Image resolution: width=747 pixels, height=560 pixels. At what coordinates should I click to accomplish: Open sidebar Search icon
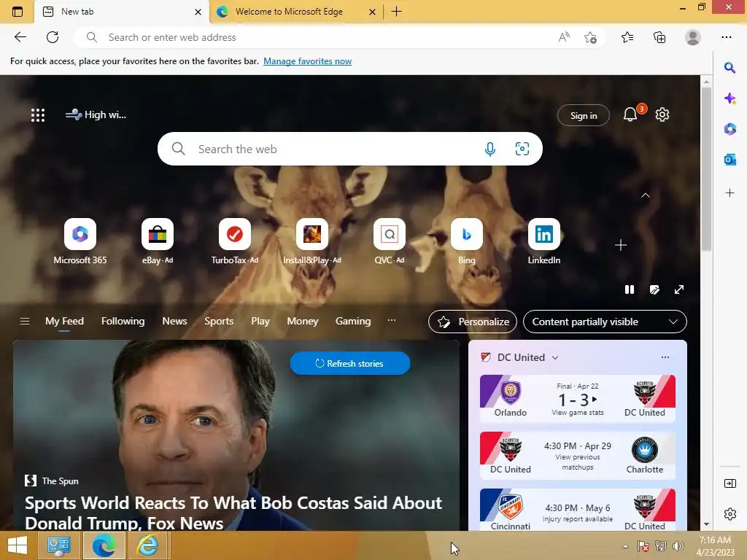click(729, 68)
